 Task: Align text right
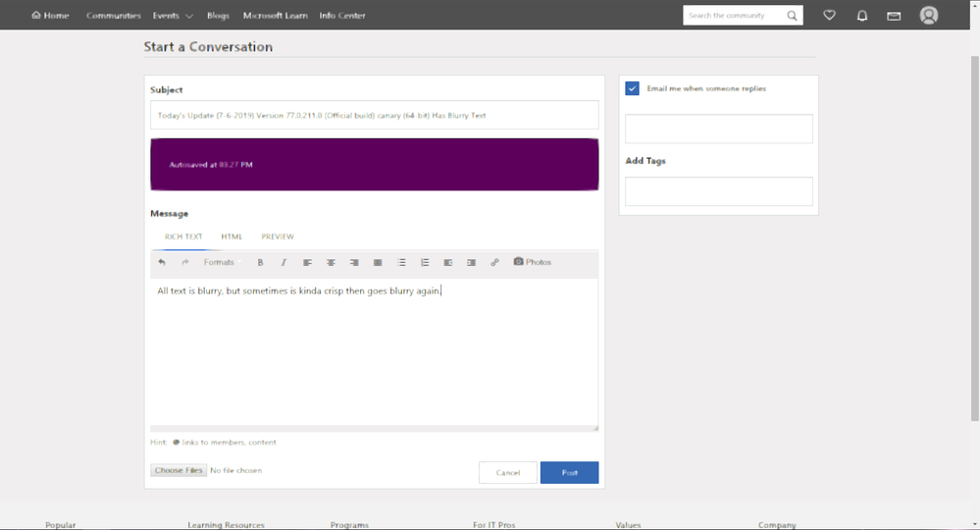click(x=354, y=262)
